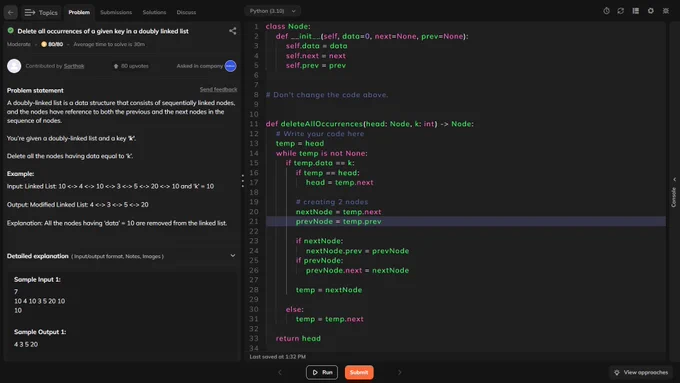
Task: Open the Send feedback link
Action: (x=218, y=89)
